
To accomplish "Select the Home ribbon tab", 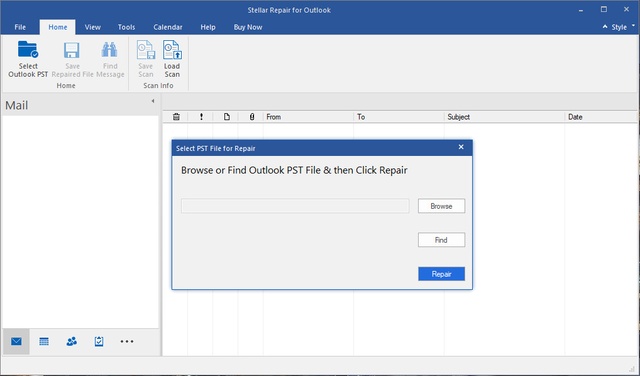I will click(x=58, y=27).
